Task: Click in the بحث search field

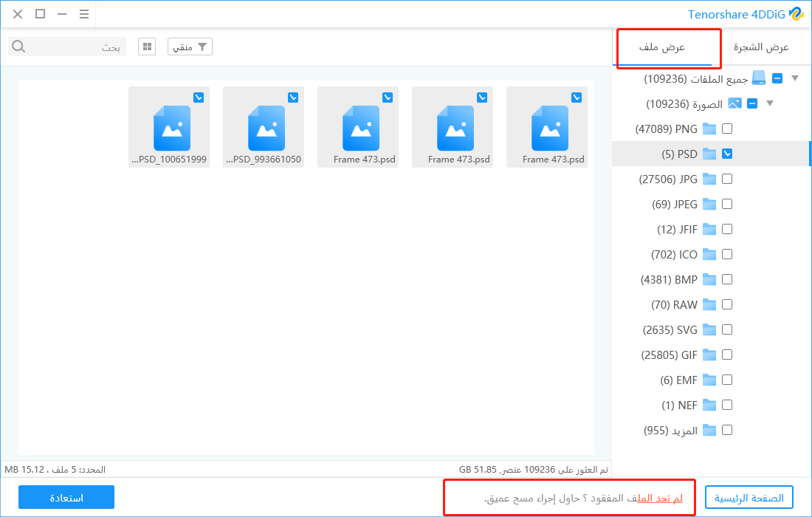Action: [67, 47]
